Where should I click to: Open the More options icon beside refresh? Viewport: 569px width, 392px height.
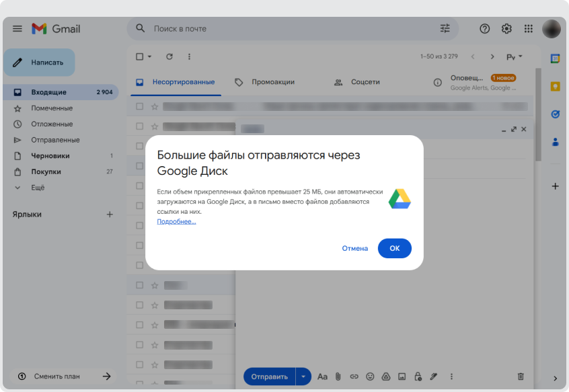coord(189,56)
